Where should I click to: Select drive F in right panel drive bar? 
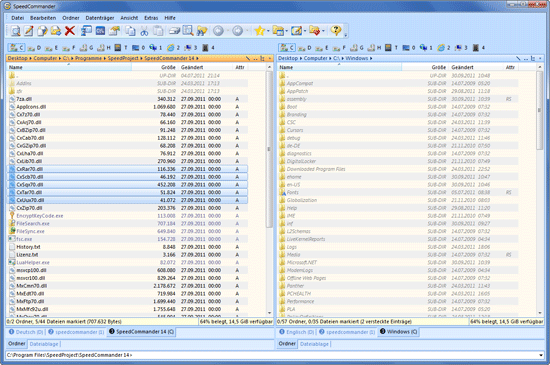pos(339,47)
